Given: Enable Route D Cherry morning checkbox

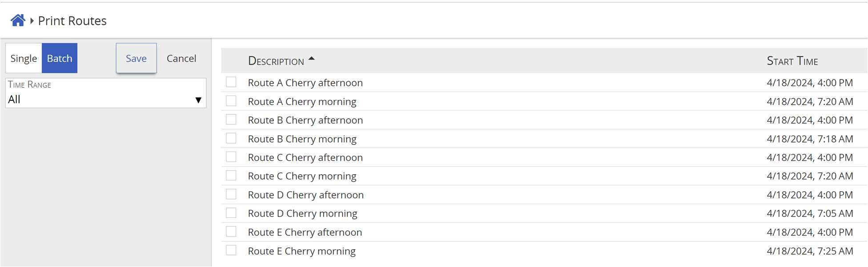Looking at the screenshot, I should [x=231, y=213].
